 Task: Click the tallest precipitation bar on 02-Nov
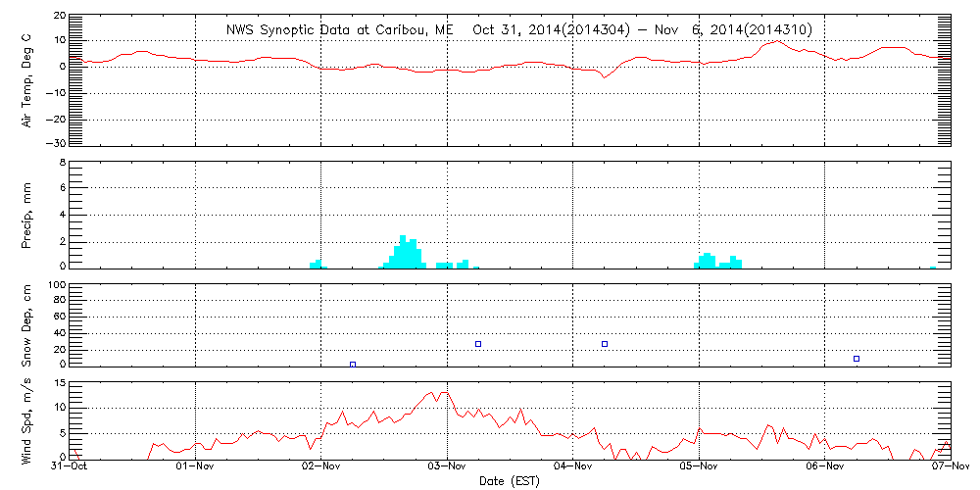pos(403,252)
